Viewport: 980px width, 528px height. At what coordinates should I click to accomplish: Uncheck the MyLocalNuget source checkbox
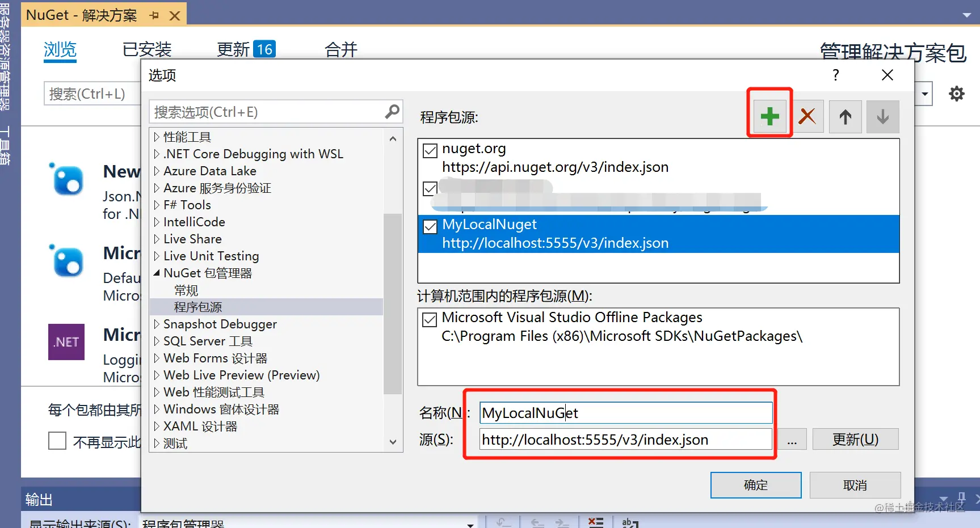[x=430, y=226]
